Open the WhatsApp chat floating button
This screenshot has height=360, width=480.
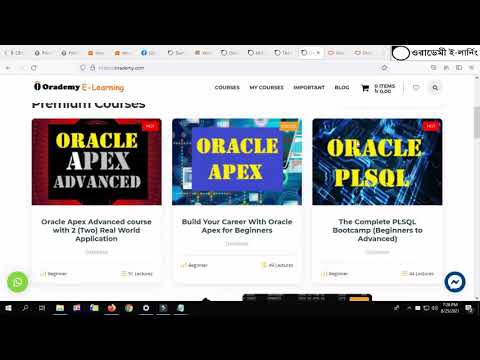(18, 282)
